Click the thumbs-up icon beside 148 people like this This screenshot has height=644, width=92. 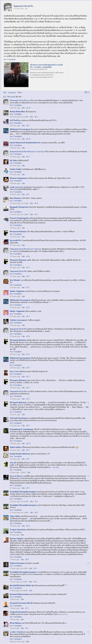(x=5, y=97)
